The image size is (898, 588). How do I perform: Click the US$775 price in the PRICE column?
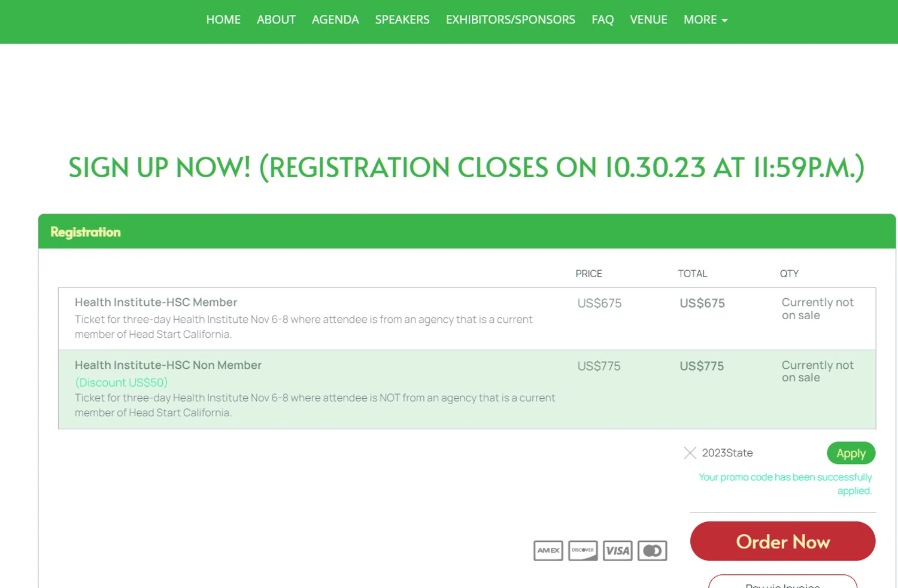599,366
